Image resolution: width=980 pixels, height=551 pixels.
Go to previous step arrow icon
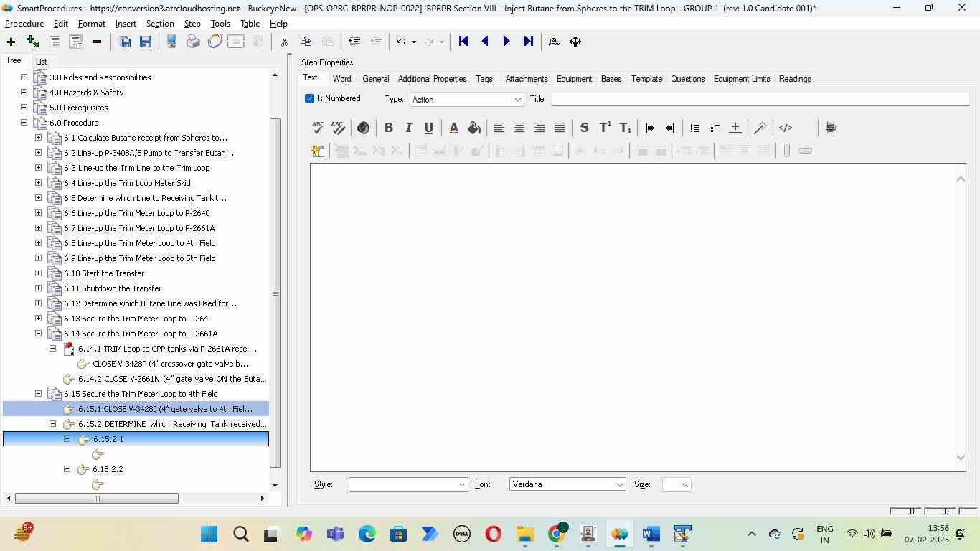point(485,42)
